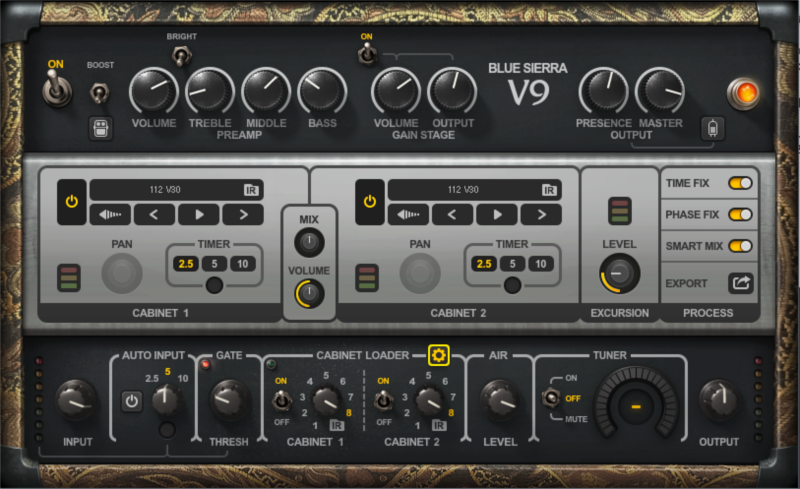Flip the Boost toggle switch

point(99,93)
